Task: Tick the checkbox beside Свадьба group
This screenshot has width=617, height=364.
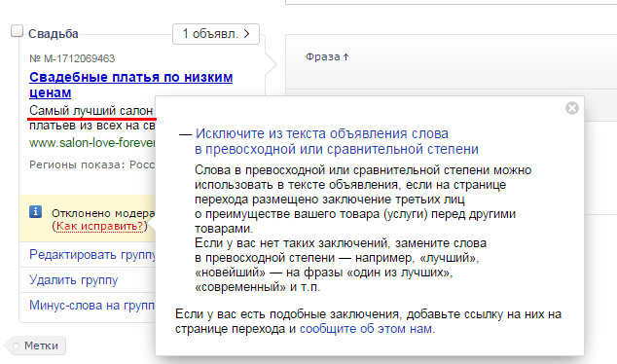Action: click(17, 31)
